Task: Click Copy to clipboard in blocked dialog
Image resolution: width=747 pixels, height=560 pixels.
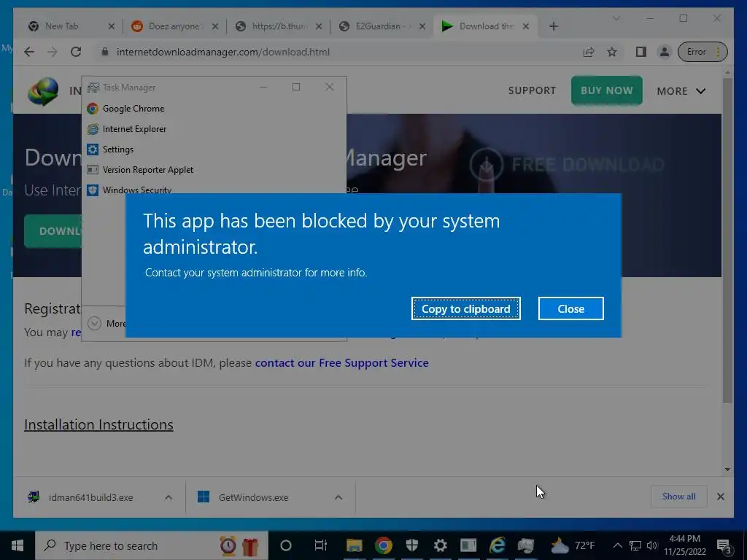Action: (x=466, y=308)
